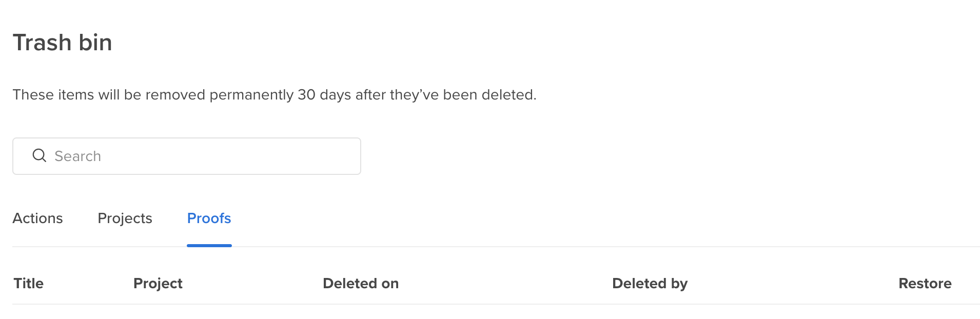Open the Projects tab
Viewport: 980px width, 319px height.
tap(125, 218)
